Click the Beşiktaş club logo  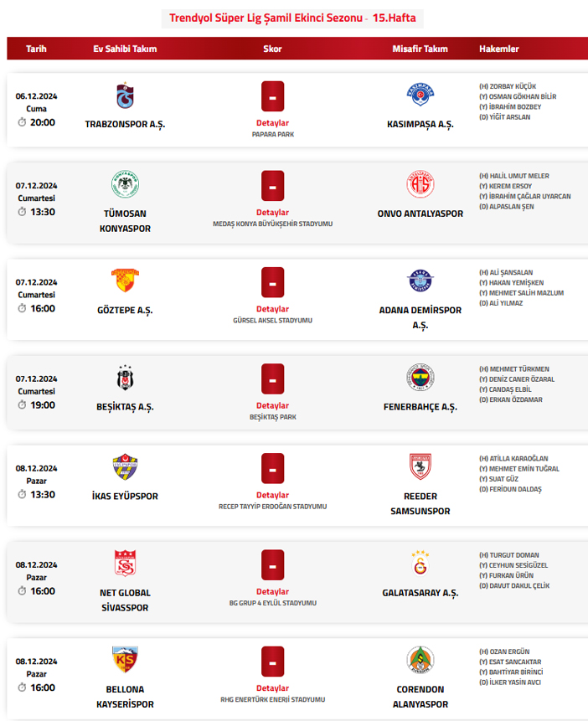[125, 379]
